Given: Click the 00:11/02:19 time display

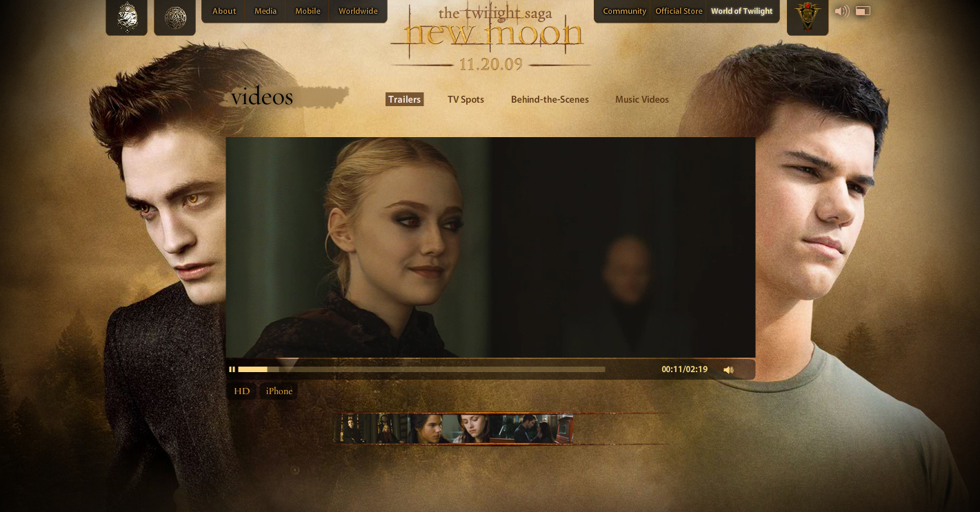Looking at the screenshot, I should pyautogui.click(x=684, y=369).
